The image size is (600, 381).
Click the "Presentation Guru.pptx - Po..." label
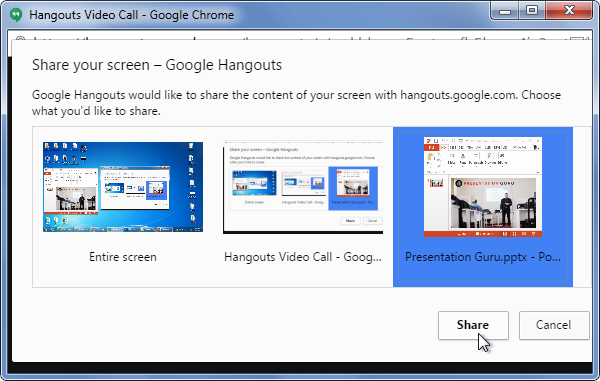click(x=483, y=257)
